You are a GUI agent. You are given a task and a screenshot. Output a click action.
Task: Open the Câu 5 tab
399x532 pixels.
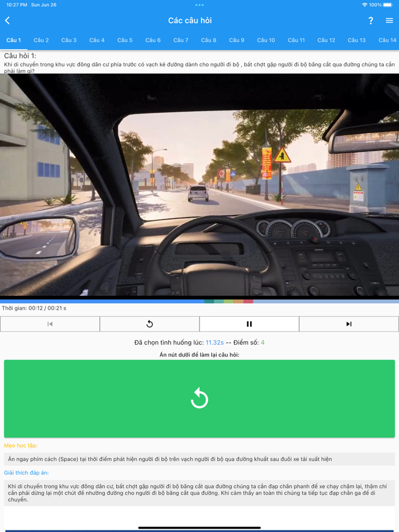pyautogui.click(x=125, y=40)
